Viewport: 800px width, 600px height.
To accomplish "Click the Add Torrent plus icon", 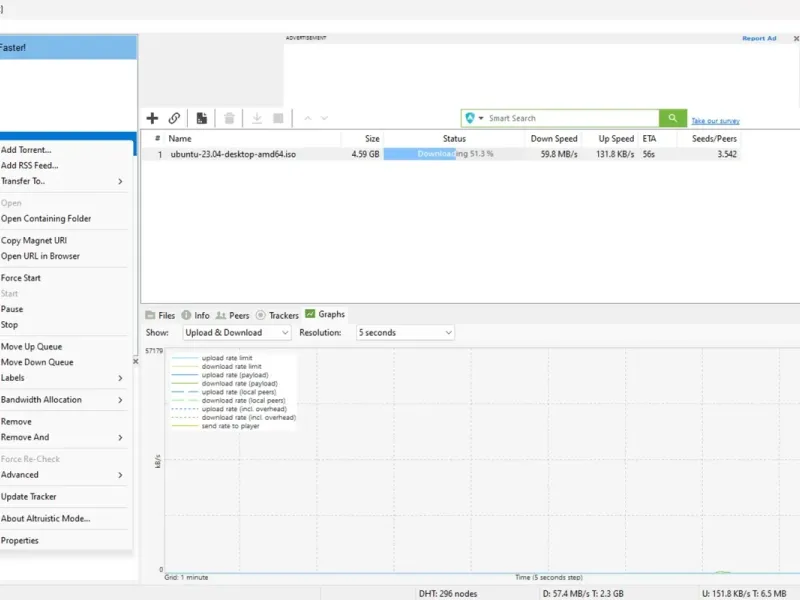I will point(152,118).
